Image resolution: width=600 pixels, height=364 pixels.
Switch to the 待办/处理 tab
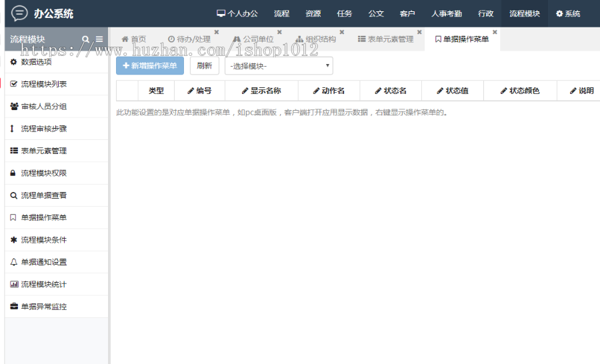(189, 39)
